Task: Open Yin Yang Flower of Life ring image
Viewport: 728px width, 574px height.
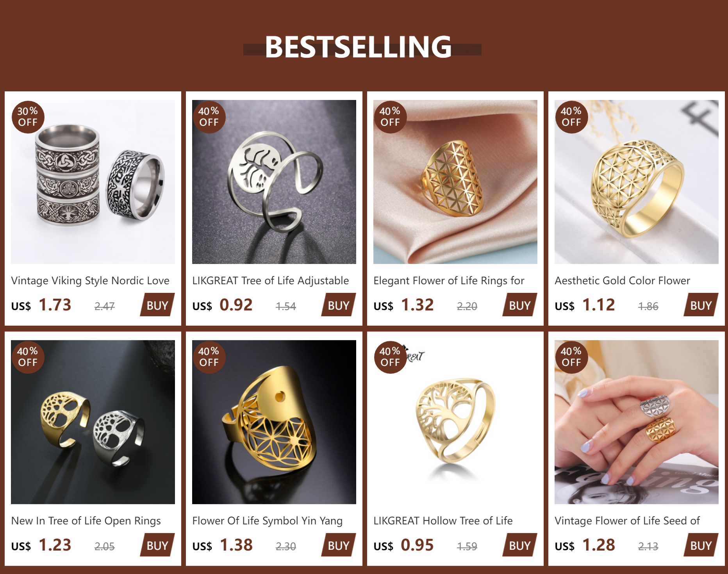Action: pos(274,422)
